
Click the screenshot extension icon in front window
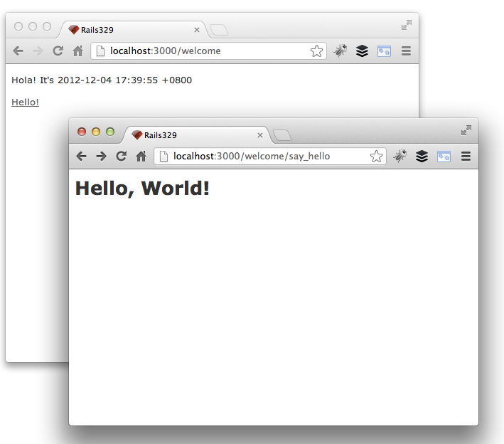(x=444, y=157)
